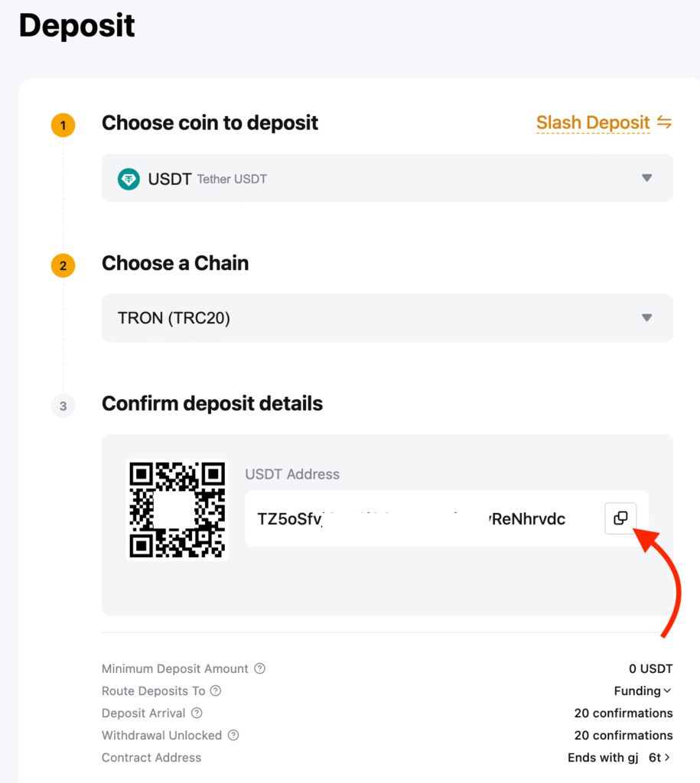View contract address ending with gj 6t
Image resolution: width=700 pixels, height=783 pixels.
[620, 757]
